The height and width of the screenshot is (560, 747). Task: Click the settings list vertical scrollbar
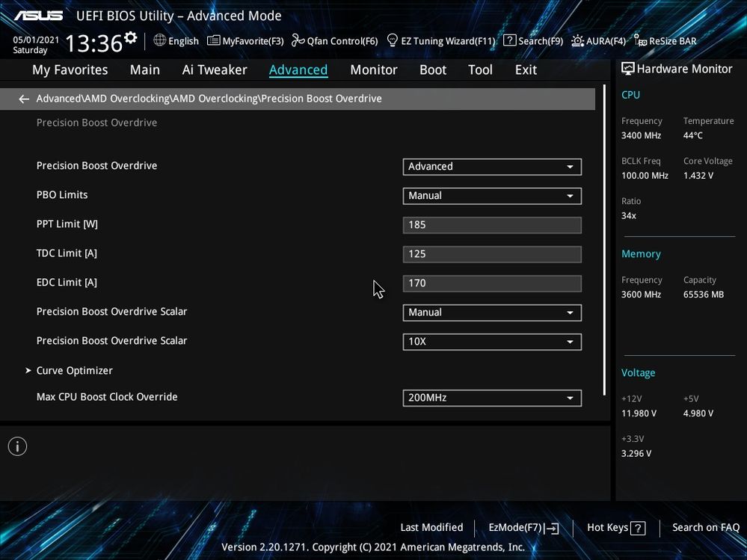(x=604, y=240)
